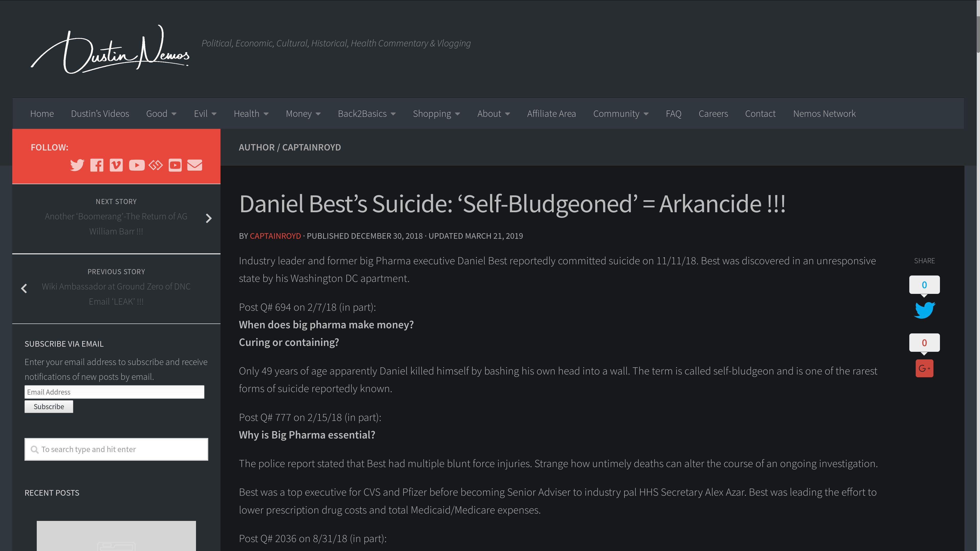980x551 pixels.
Task: Open the FAQ menu item
Action: coord(673,114)
